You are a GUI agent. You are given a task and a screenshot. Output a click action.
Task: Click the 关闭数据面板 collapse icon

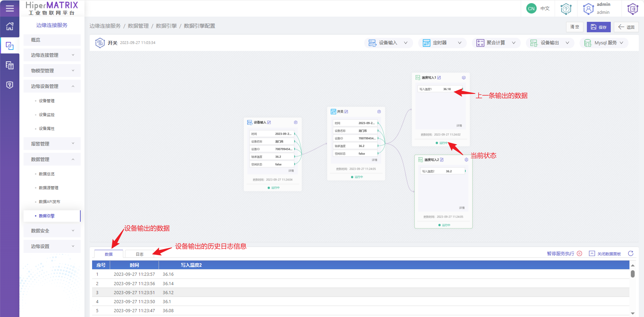coord(592,254)
